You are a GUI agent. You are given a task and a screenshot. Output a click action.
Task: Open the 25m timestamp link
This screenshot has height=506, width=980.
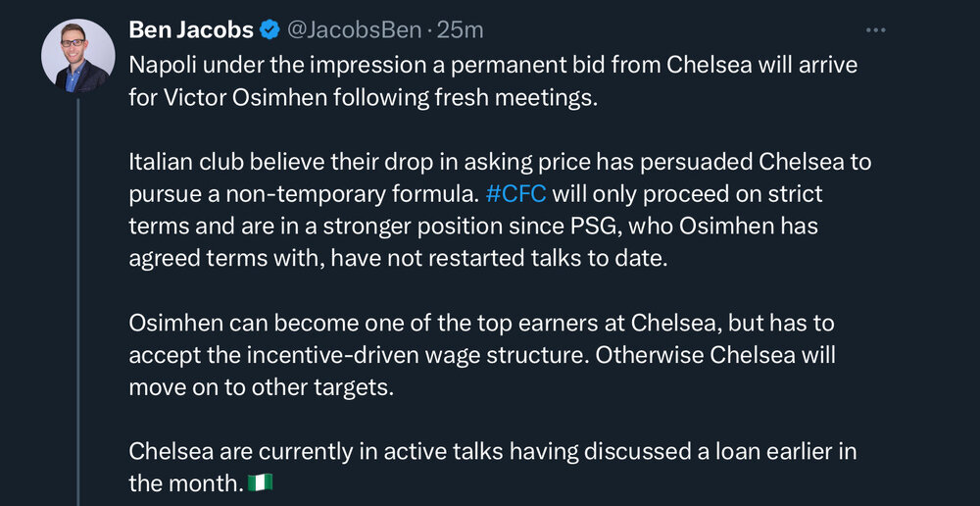460,29
